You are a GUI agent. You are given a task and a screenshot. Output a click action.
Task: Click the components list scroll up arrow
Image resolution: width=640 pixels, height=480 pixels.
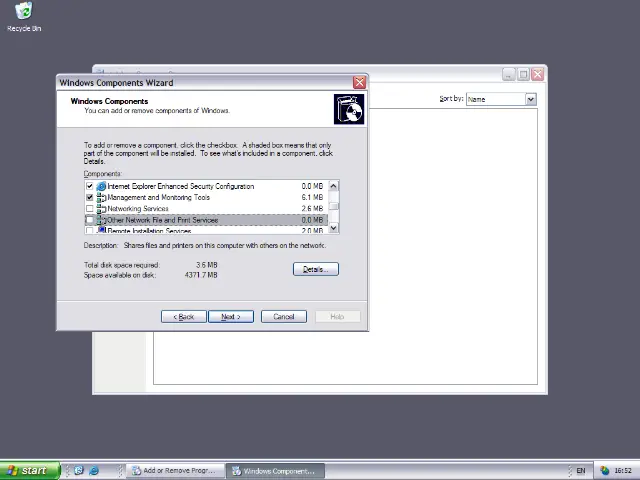point(333,186)
